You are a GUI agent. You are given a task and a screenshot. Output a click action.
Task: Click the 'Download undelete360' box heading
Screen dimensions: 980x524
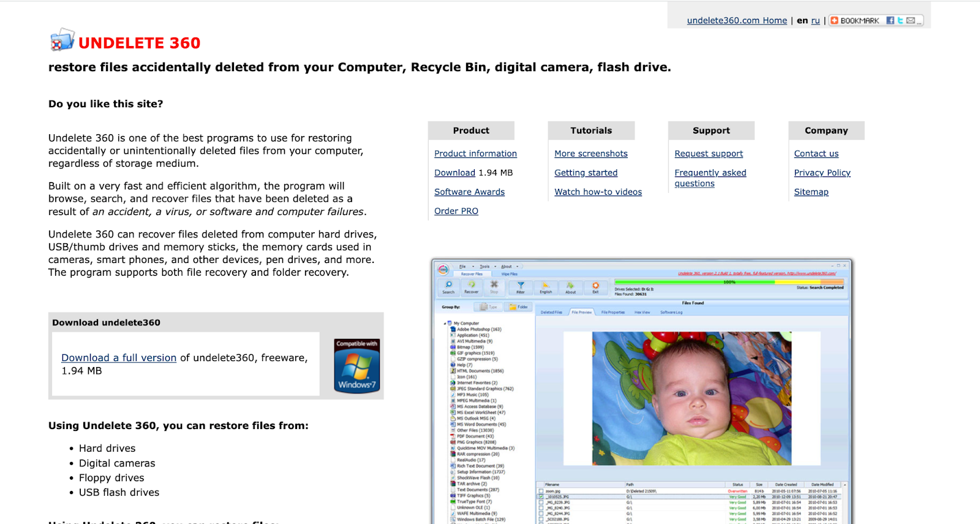[x=106, y=323]
